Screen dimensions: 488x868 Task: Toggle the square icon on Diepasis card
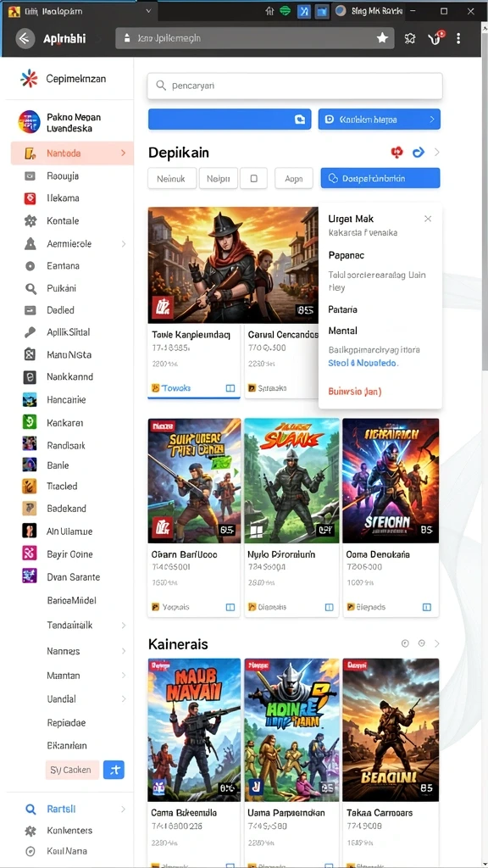[x=330, y=607]
